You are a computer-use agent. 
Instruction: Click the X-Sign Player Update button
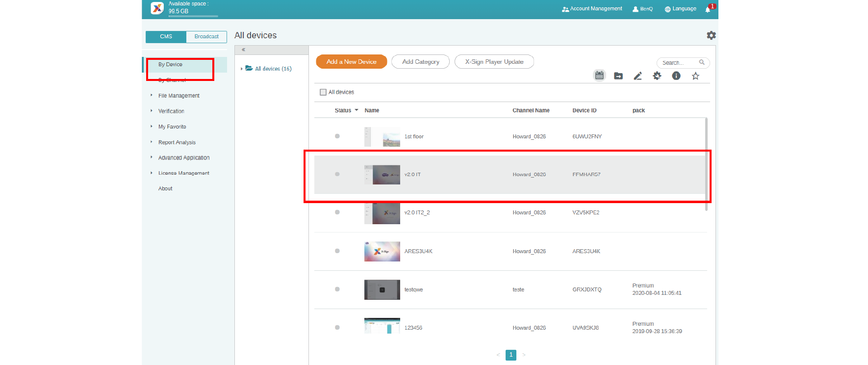(x=494, y=62)
